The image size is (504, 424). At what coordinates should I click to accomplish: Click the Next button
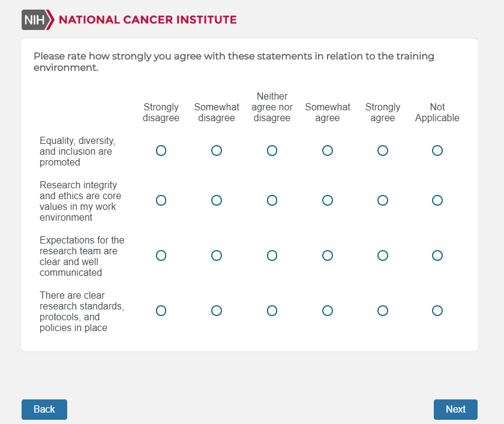click(455, 410)
